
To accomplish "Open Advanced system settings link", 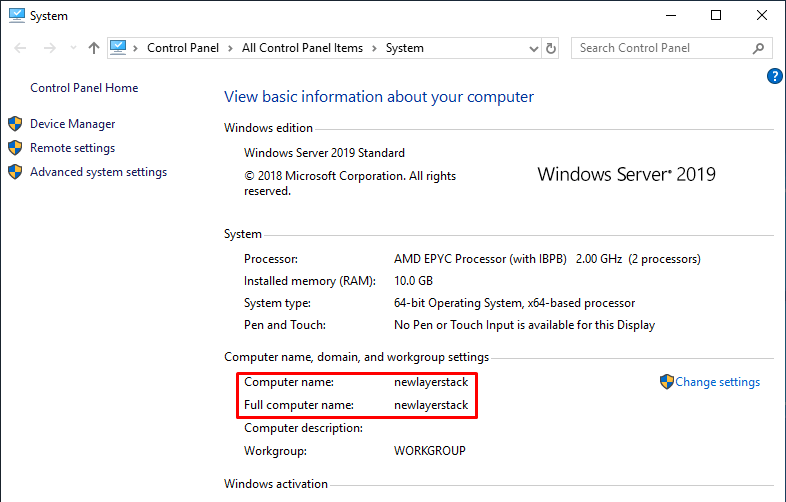I will point(98,172).
